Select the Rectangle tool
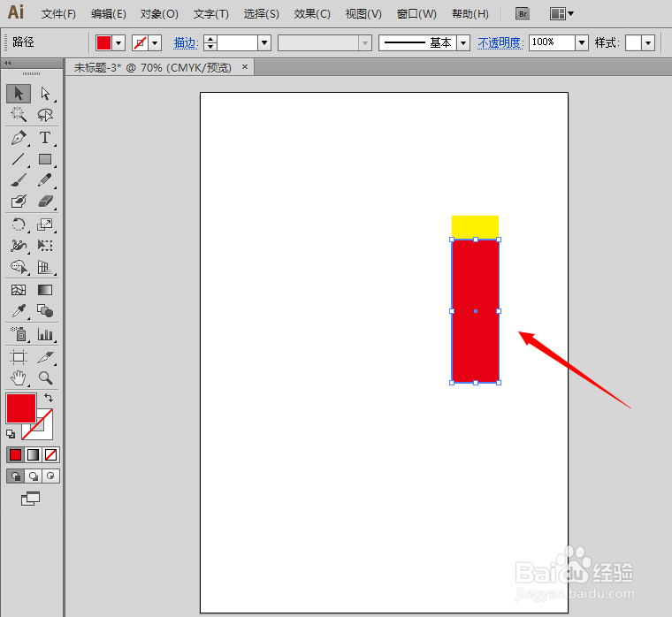Viewport: 672px width, 617px height. click(x=45, y=159)
